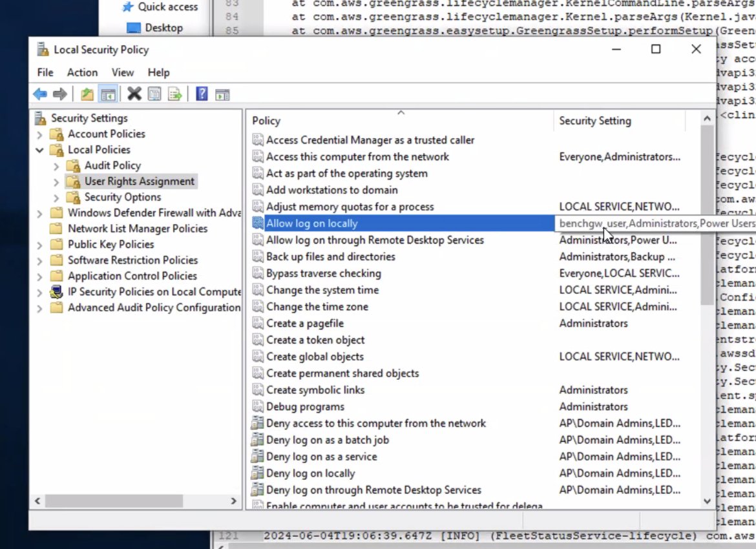Click the vertical scrollbar down arrow
756x549 pixels.
[707, 500]
